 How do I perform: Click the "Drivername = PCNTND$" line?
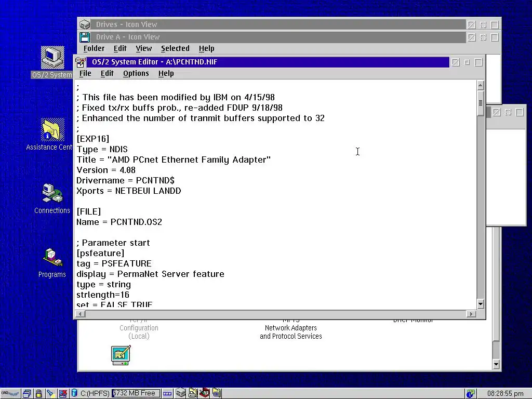[126, 180]
